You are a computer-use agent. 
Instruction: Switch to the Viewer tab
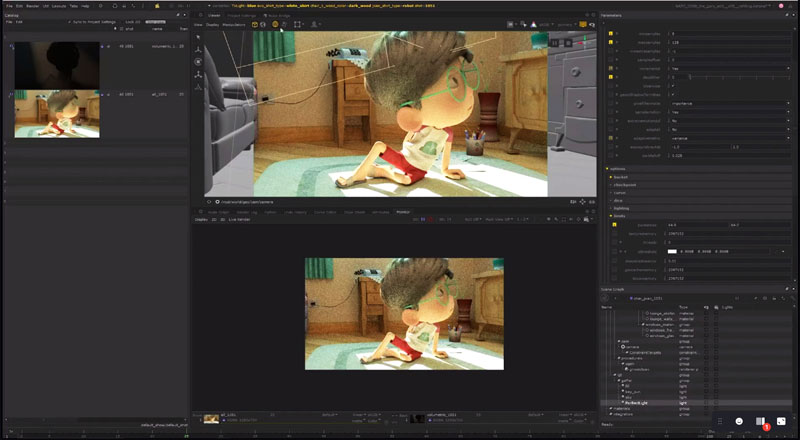pyautogui.click(x=214, y=15)
